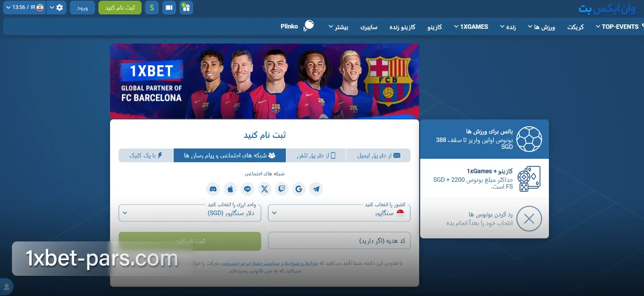Choose Casino + 1xGames bonus option

(484, 179)
